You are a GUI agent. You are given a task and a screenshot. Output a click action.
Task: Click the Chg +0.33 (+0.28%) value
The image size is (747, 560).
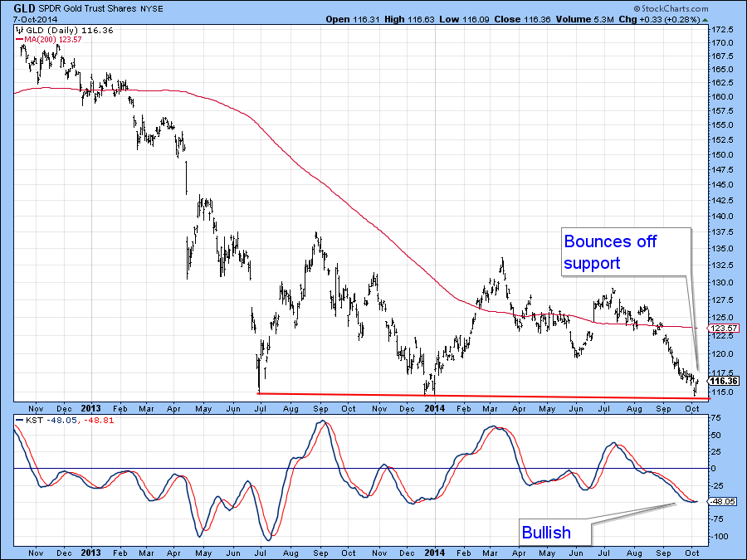click(x=659, y=20)
